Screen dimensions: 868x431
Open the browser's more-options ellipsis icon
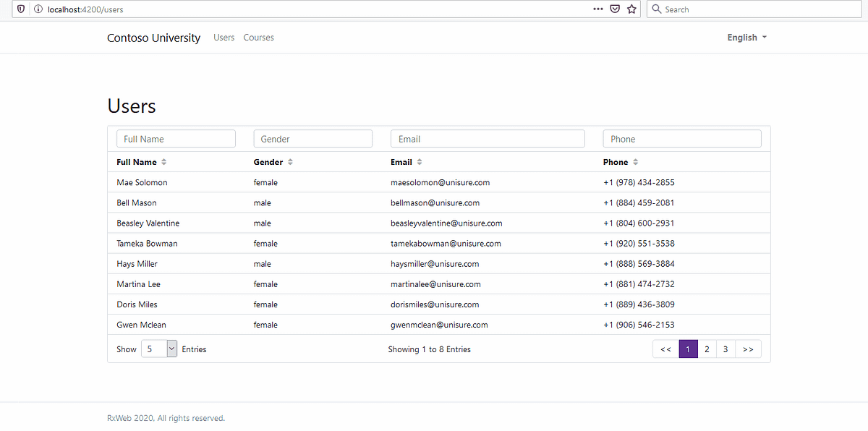click(x=597, y=9)
